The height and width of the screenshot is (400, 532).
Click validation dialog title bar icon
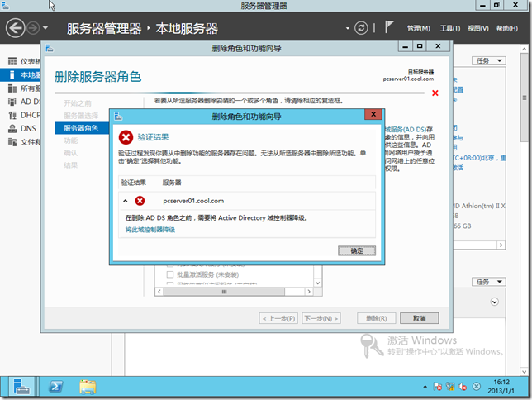point(118,117)
